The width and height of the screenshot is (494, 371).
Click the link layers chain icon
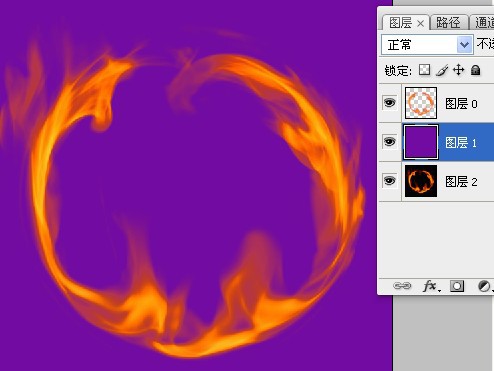coord(402,286)
